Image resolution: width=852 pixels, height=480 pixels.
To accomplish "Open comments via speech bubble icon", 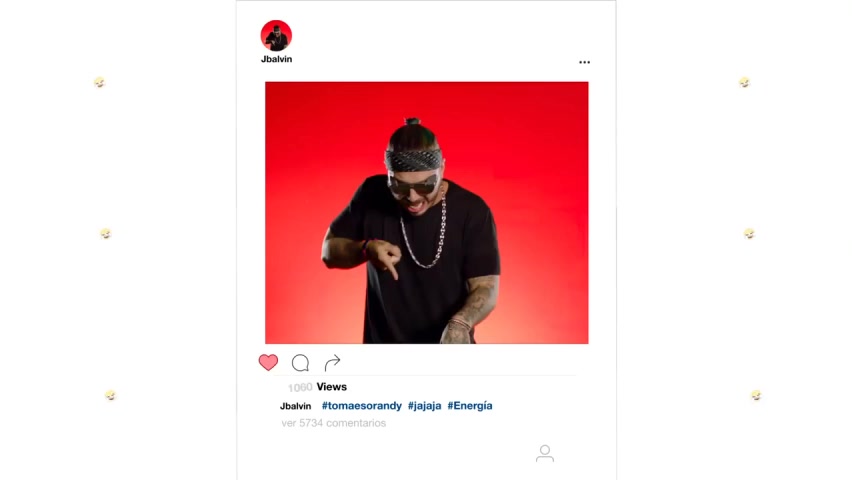I will pyautogui.click(x=300, y=363).
